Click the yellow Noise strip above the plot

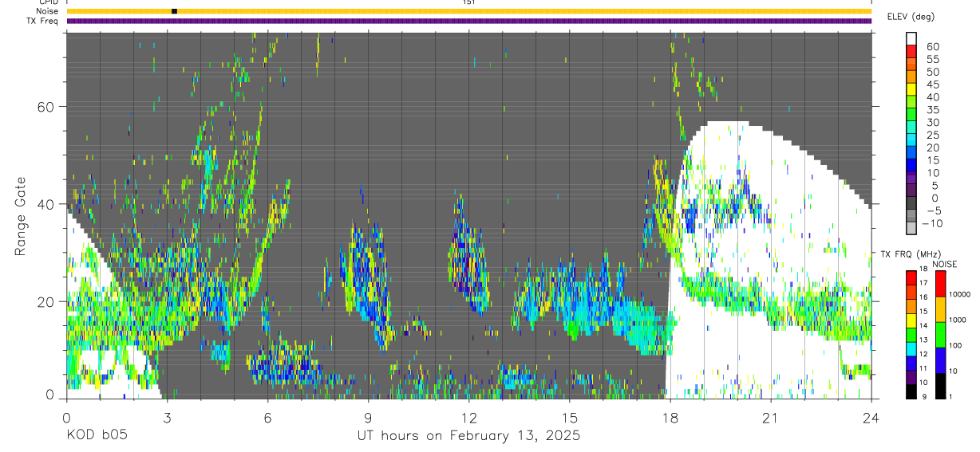[x=469, y=11]
